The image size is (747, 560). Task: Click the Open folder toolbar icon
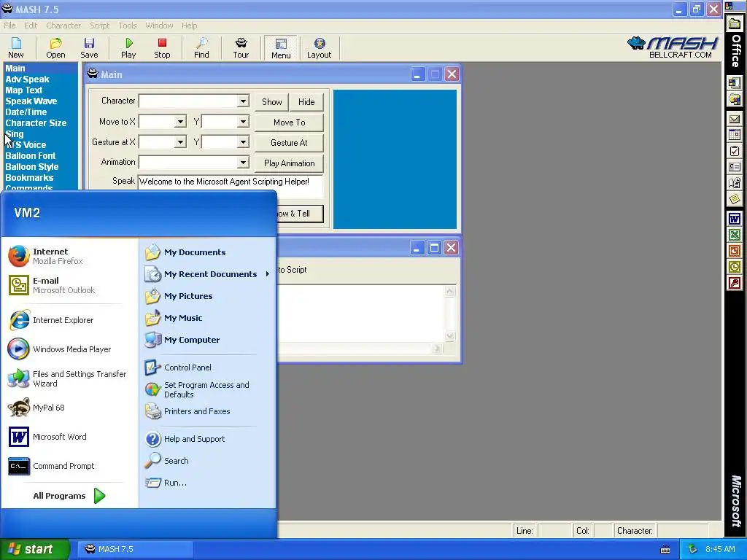(55, 48)
